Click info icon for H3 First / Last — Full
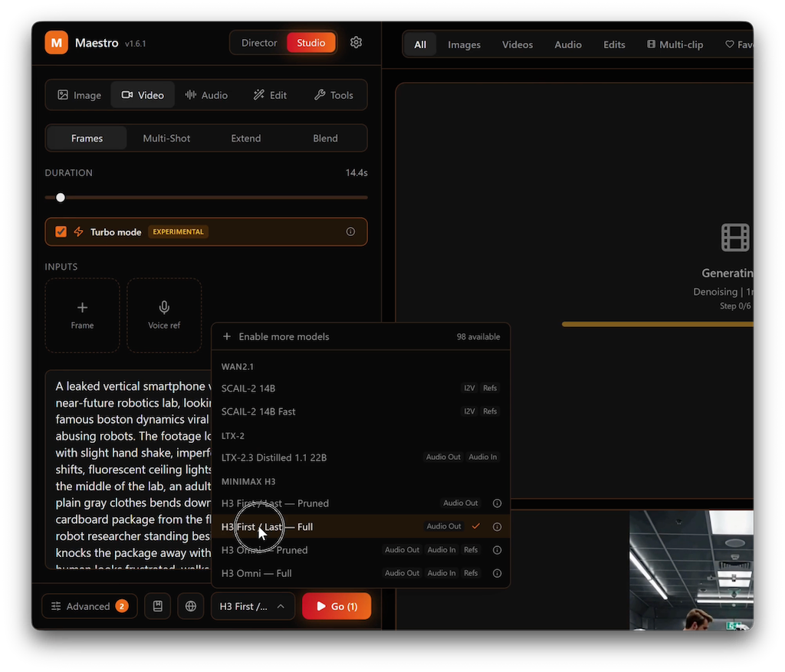The image size is (785, 672). [497, 527]
